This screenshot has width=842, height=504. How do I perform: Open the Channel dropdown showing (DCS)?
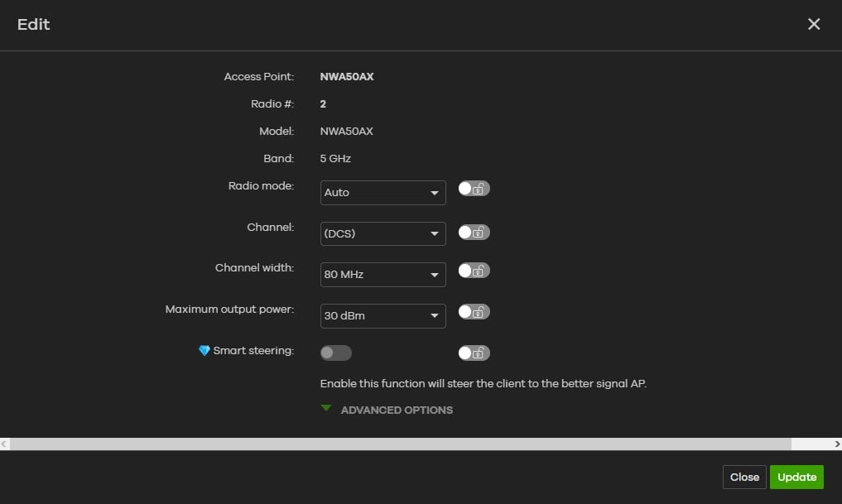click(383, 234)
